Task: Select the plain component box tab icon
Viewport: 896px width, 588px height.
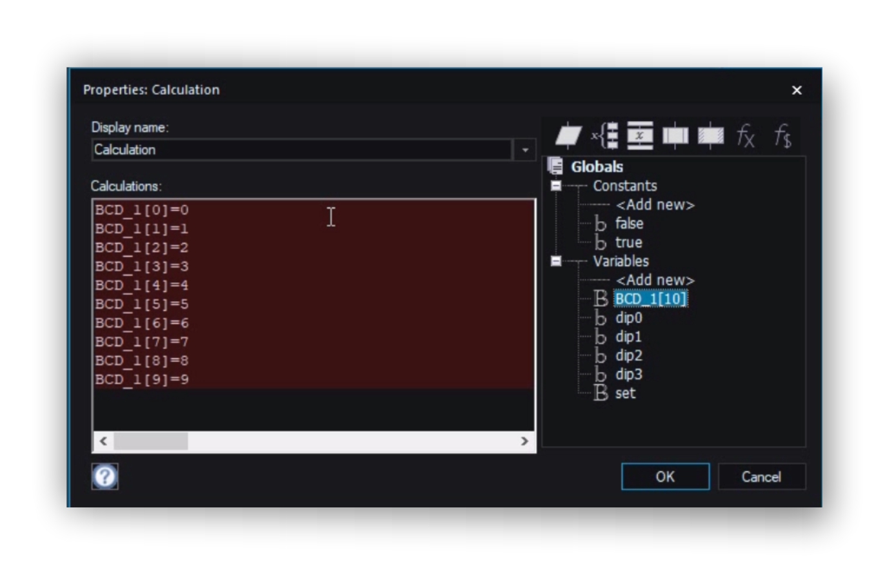Action: click(x=675, y=135)
